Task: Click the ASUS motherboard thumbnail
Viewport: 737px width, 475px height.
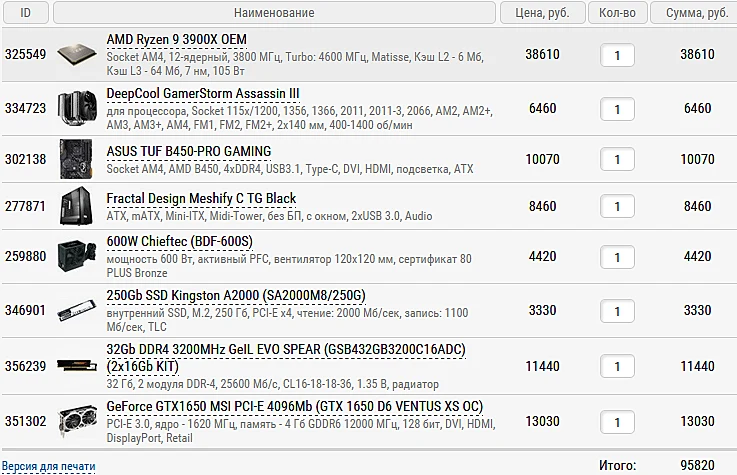Action: (76, 159)
